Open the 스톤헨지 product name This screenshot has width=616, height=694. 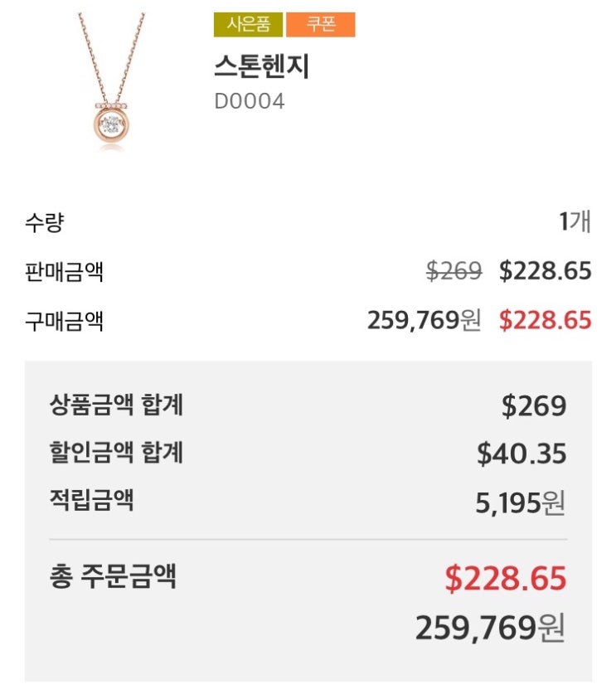261,66
